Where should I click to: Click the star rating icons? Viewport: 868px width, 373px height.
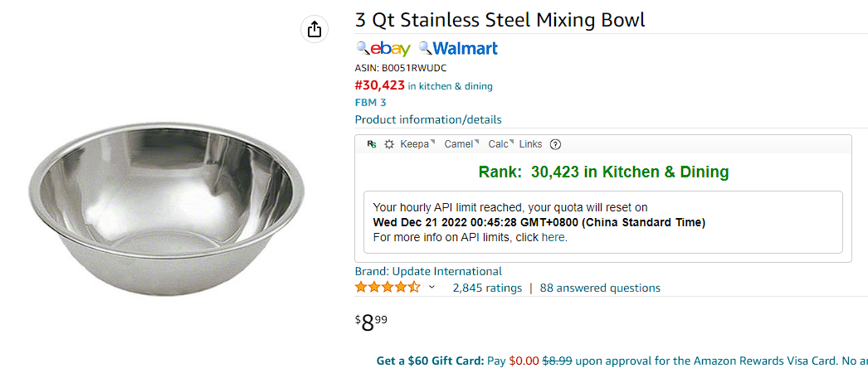click(x=388, y=288)
